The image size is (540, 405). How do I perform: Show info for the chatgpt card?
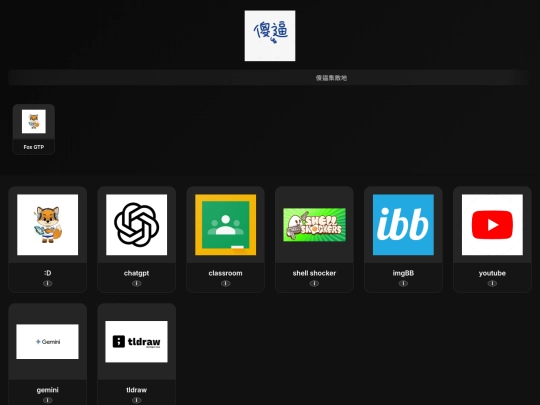click(x=136, y=283)
